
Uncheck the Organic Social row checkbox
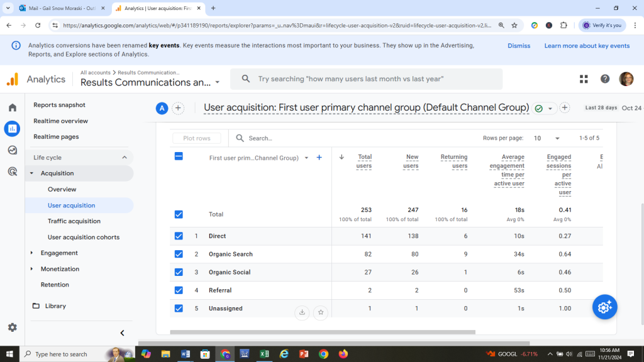tap(179, 272)
